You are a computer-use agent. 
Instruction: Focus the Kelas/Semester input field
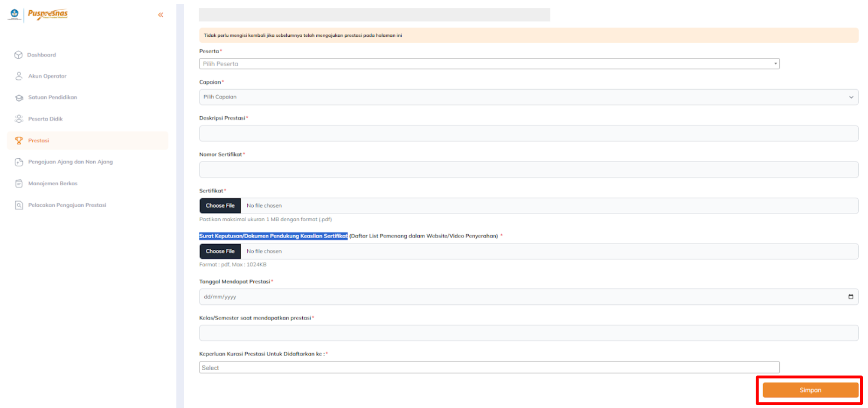(x=528, y=333)
